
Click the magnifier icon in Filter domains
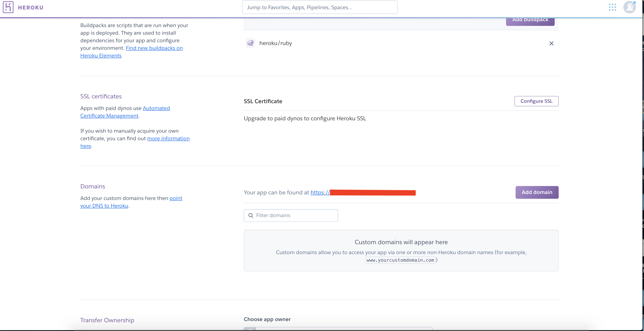(x=250, y=215)
